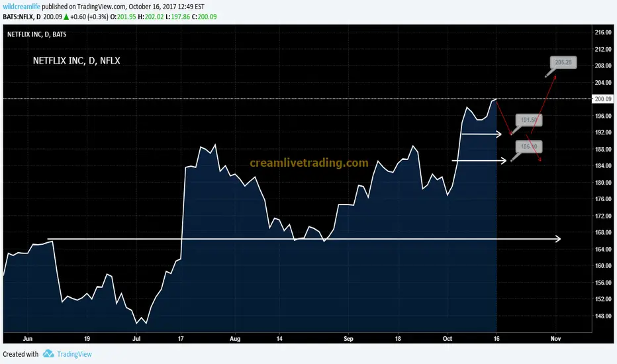Screen dimensions: 617x364
Task: Click the Aug label on time axis
Action: (235, 338)
